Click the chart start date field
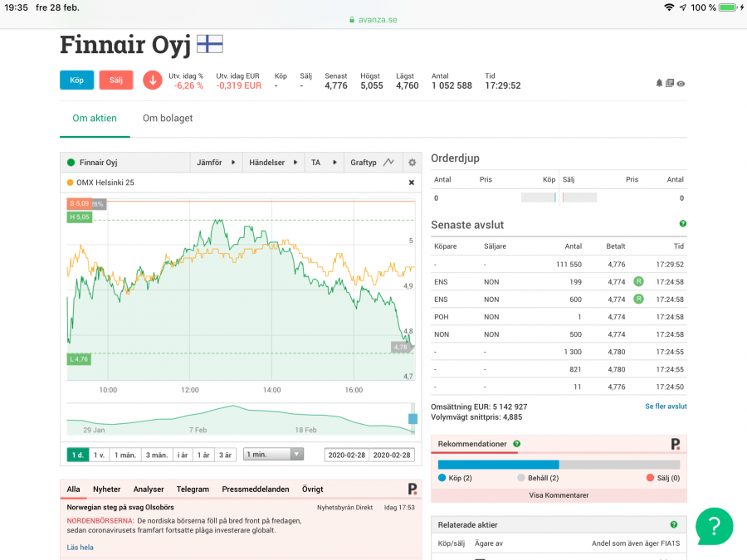Viewport: 747px width, 560px height. [x=347, y=455]
